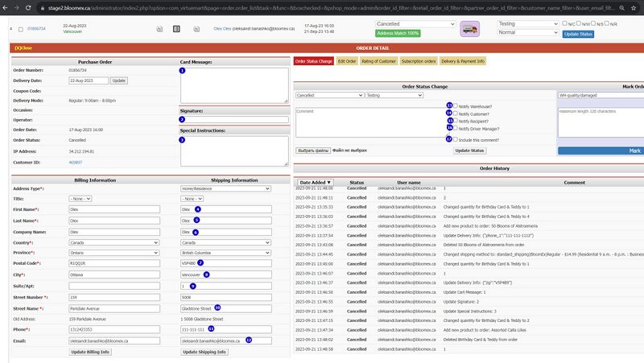
Task: Click the status Comment text area
Action: coord(373,122)
